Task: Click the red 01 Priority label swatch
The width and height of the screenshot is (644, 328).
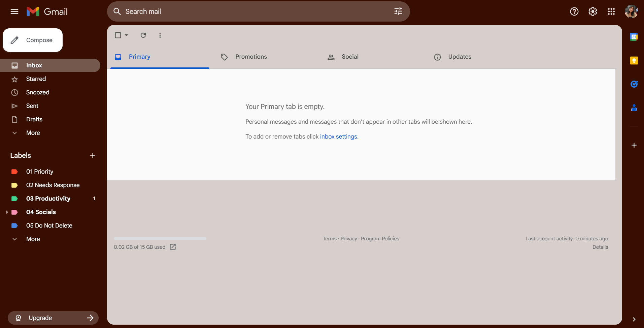Action: [x=14, y=172]
